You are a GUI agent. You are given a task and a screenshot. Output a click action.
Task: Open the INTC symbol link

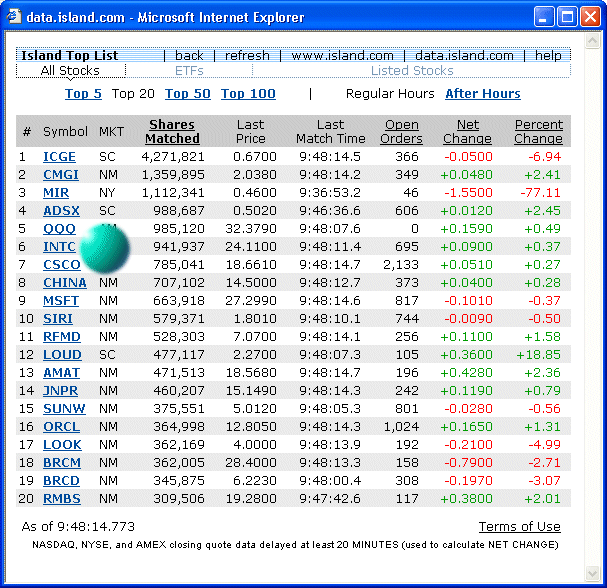[59, 247]
